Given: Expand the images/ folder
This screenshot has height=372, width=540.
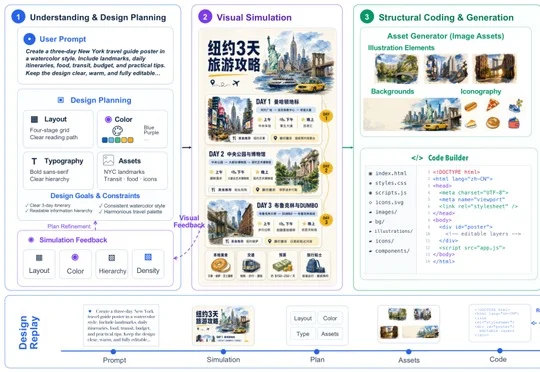Looking at the screenshot, I should (383, 212).
